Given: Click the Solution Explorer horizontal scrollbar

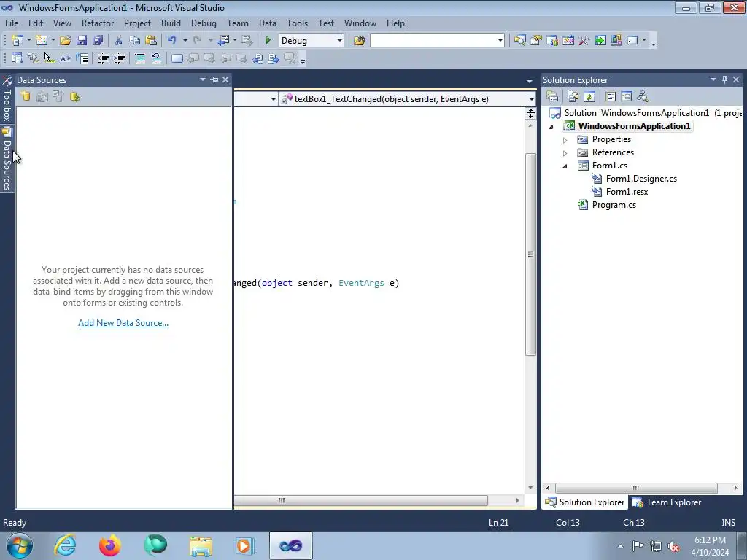Looking at the screenshot, I should [x=636, y=488].
